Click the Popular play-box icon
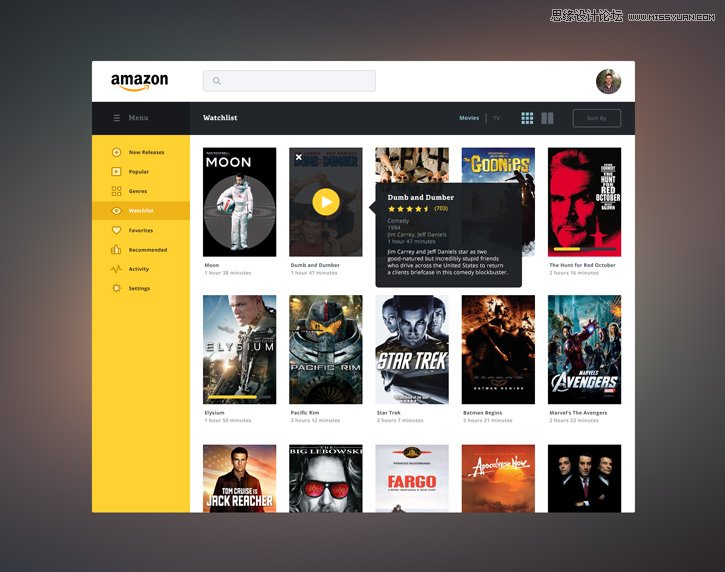This screenshot has height=572, width=725. [x=117, y=172]
